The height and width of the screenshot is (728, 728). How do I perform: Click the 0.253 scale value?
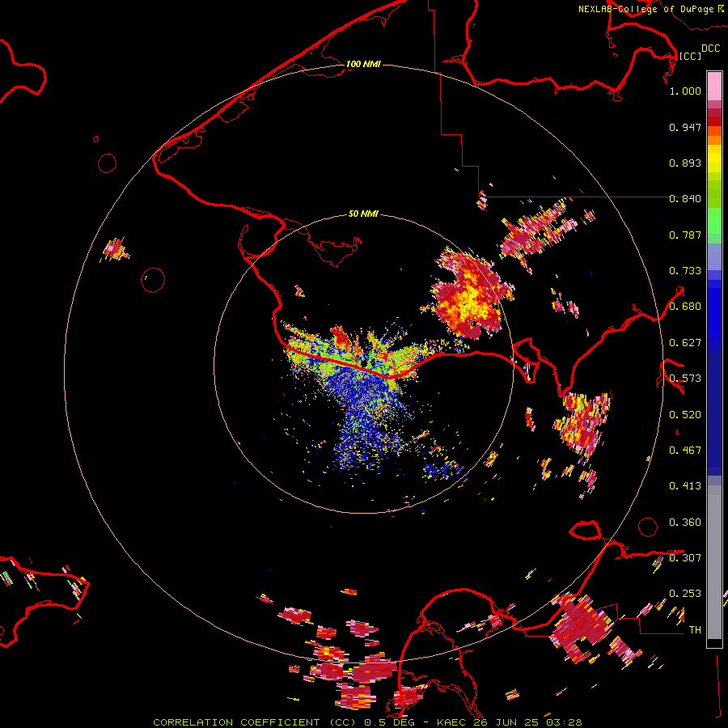(x=685, y=594)
